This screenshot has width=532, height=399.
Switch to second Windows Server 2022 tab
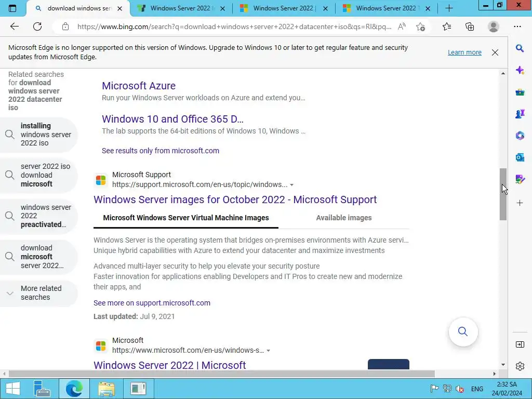tap(181, 8)
